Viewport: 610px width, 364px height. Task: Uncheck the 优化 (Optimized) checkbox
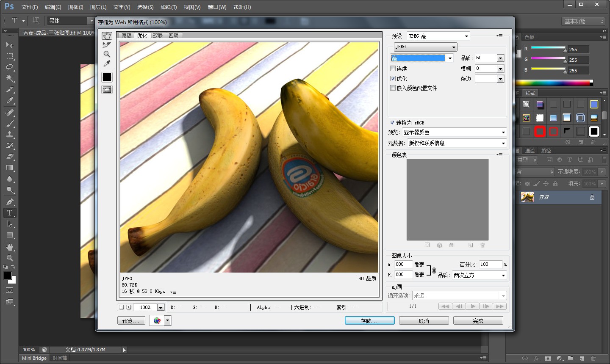(393, 79)
